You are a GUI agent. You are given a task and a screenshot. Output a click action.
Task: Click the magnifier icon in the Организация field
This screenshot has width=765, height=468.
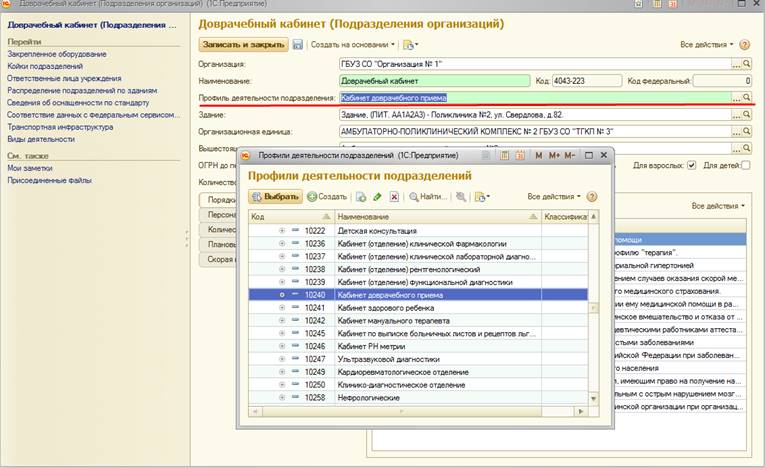click(747, 64)
